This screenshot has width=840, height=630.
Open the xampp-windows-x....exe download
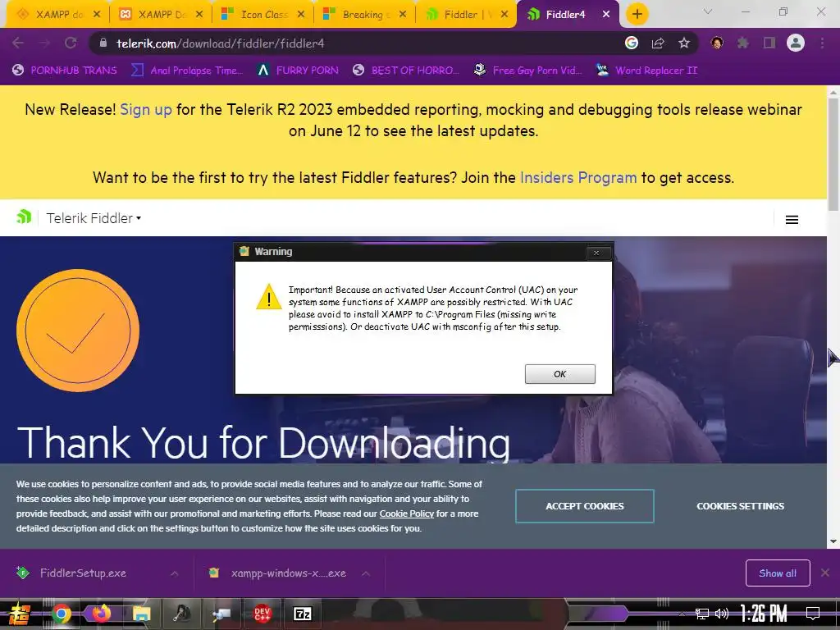pyautogui.click(x=288, y=573)
